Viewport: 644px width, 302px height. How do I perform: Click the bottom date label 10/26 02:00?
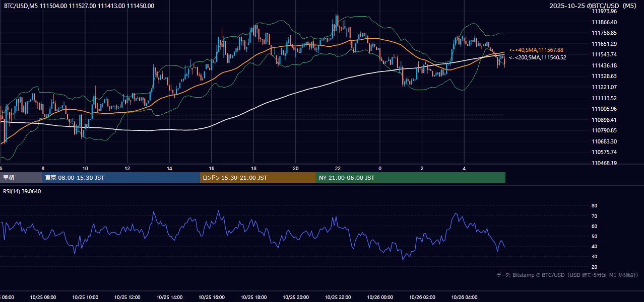pos(422,297)
